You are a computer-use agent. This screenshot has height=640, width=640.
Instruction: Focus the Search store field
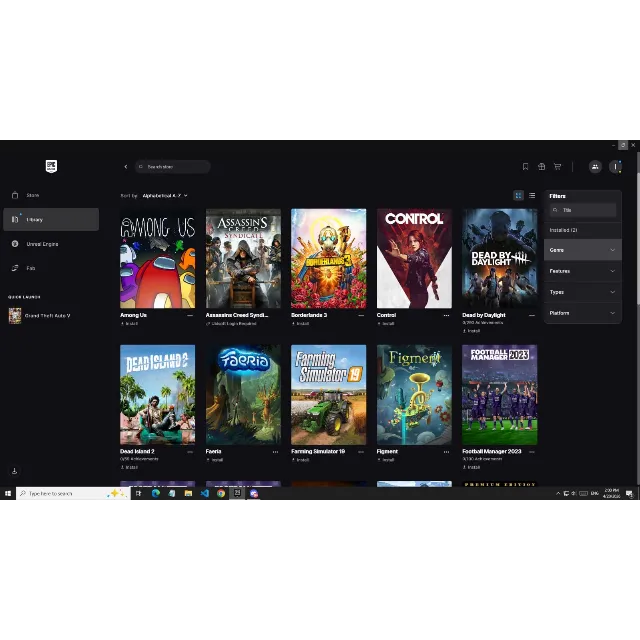(173, 167)
